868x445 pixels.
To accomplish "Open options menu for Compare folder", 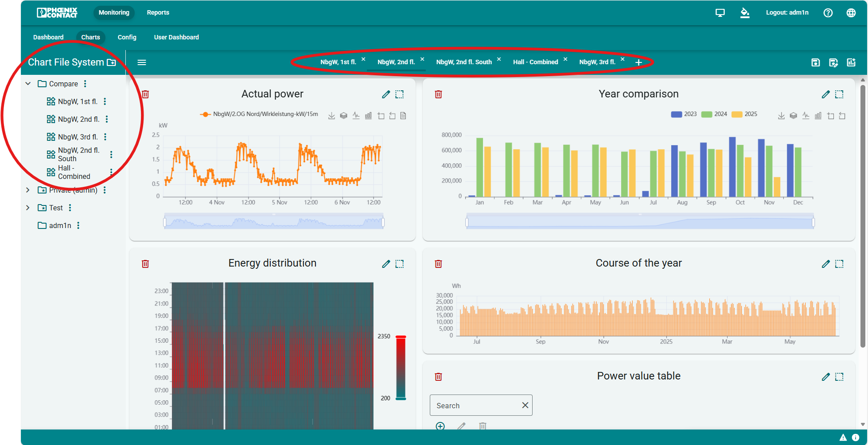I will click(85, 84).
